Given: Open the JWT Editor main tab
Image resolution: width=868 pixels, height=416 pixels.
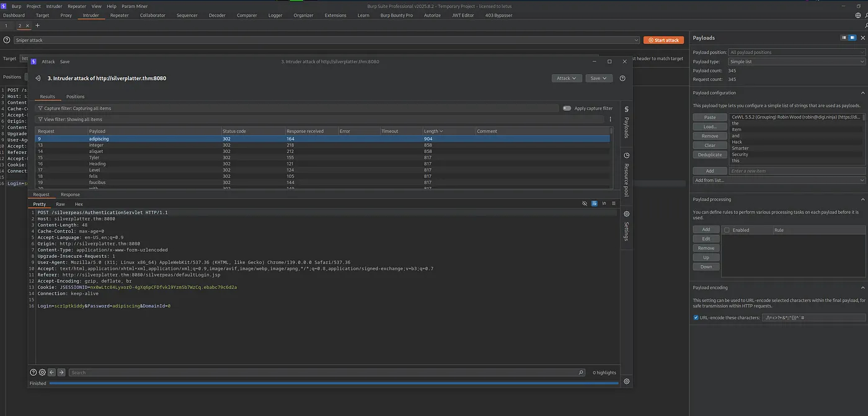Looking at the screenshot, I should (463, 15).
